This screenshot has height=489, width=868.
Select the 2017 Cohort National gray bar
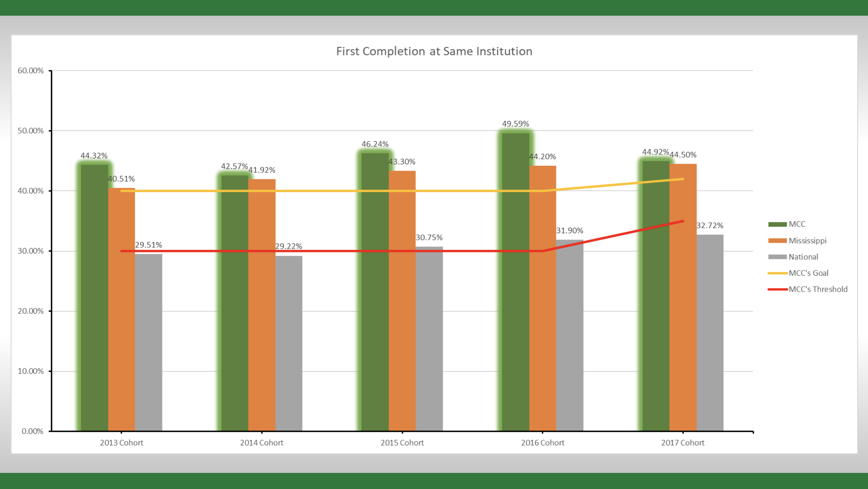[710, 334]
